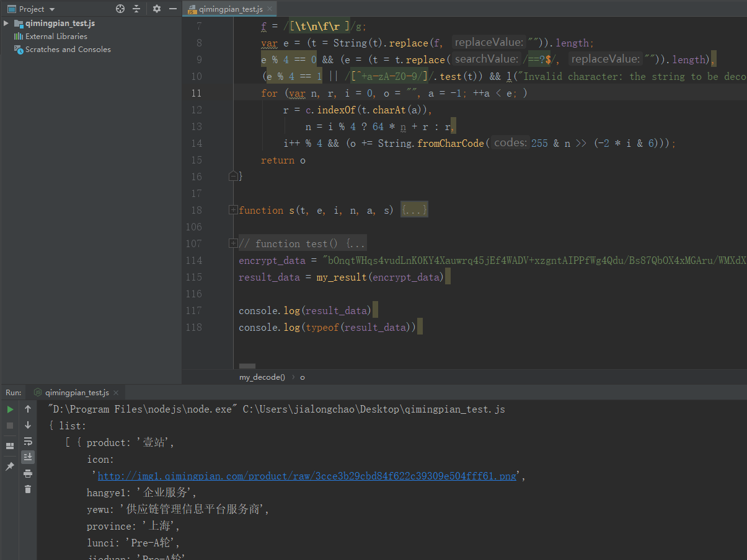Toggle soft-wrap in Run console
The image size is (747, 560).
[x=28, y=441]
